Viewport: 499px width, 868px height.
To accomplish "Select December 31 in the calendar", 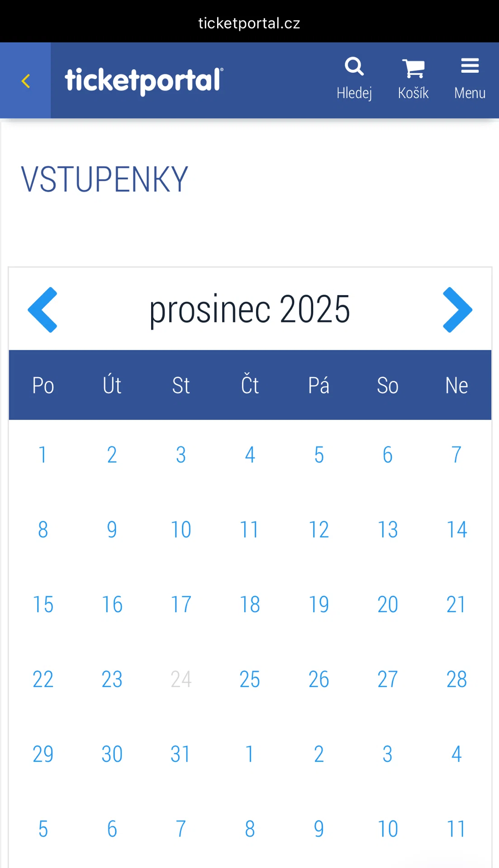I will pyautogui.click(x=181, y=754).
